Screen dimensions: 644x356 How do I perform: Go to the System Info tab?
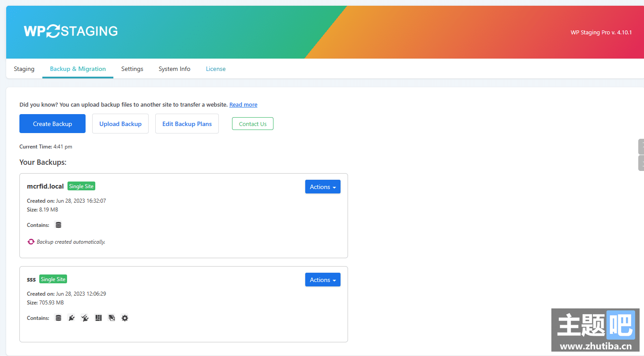tap(175, 69)
